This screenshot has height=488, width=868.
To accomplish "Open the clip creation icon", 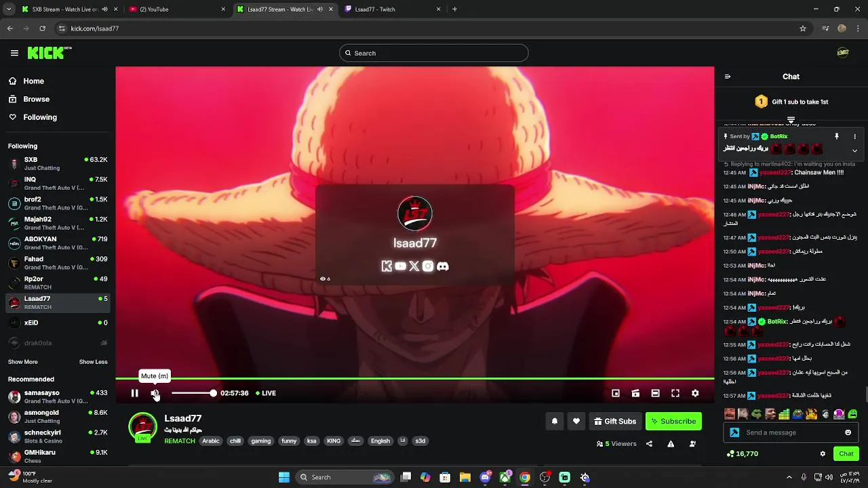I will [635, 393].
